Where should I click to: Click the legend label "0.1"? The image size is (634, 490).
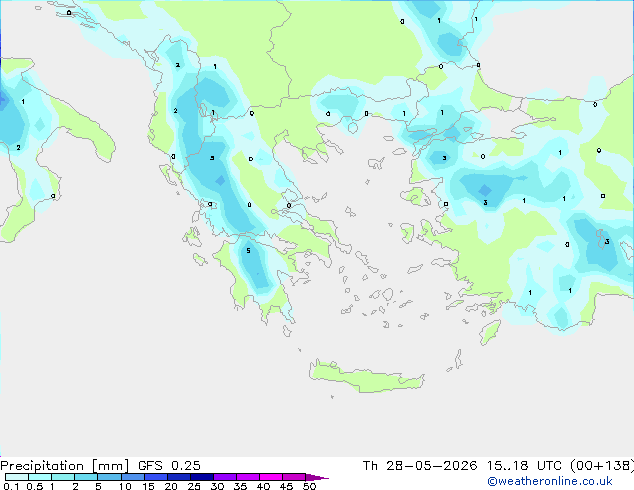click(11, 486)
